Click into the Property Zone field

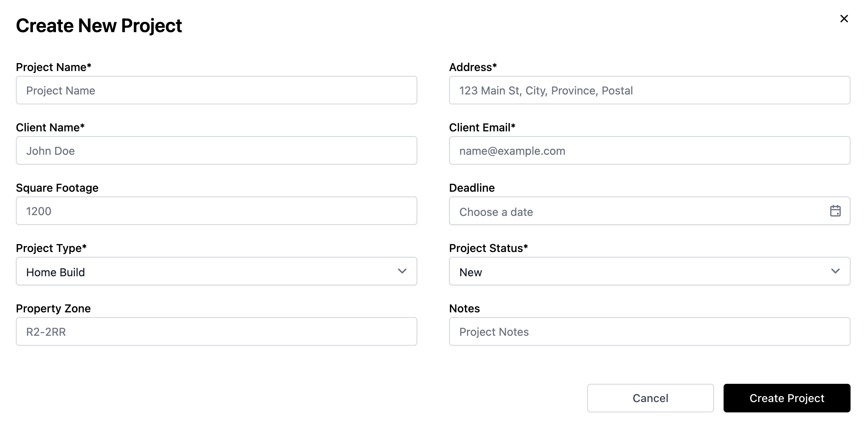[x=217, y=331]
